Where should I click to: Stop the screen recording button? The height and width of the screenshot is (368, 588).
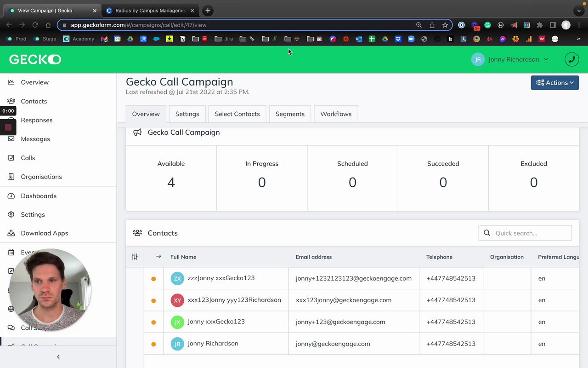point(8,127)
